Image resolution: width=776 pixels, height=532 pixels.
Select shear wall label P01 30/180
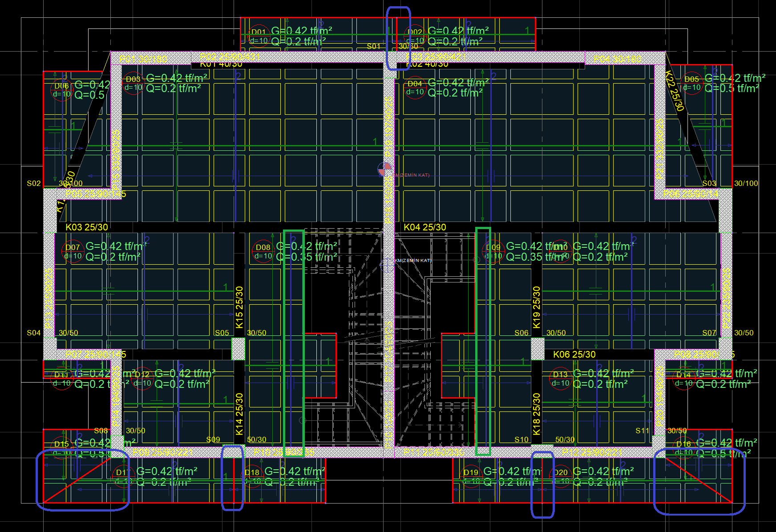143,59
